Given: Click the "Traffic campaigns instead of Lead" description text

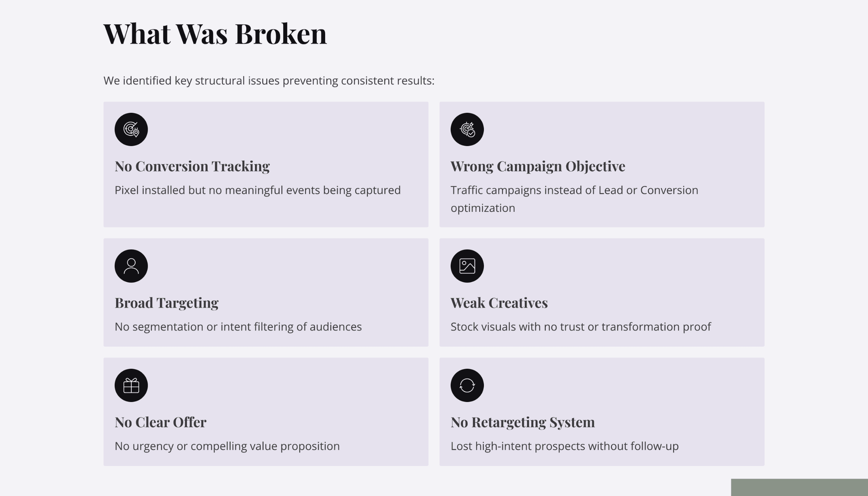Looking at the screenshot, I should 574,191.
